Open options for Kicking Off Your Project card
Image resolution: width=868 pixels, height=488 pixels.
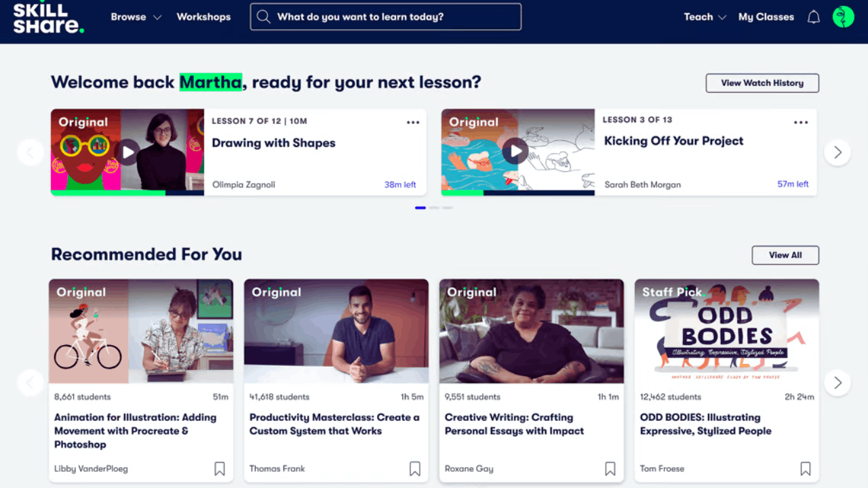(x=801, y=123)
